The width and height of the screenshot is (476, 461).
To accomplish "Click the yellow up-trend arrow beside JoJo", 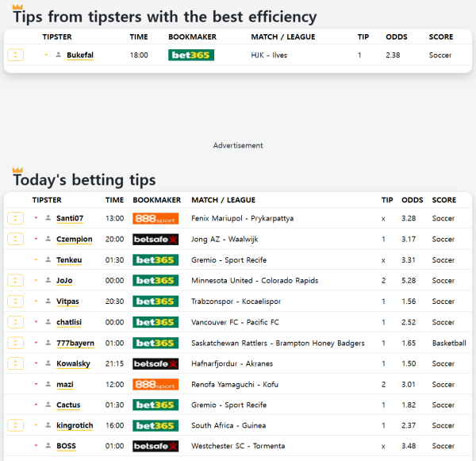I will [36, 280].
